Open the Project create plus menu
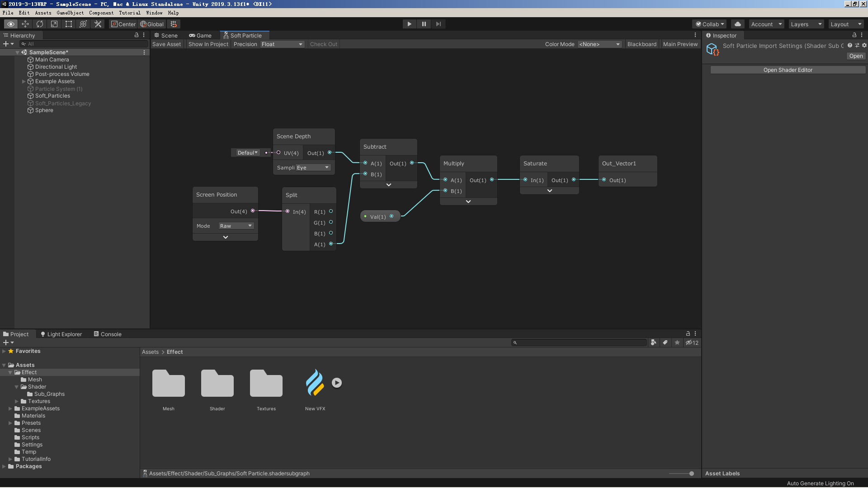Viewport: 868px width, 488px height. [x=8, y=343]
